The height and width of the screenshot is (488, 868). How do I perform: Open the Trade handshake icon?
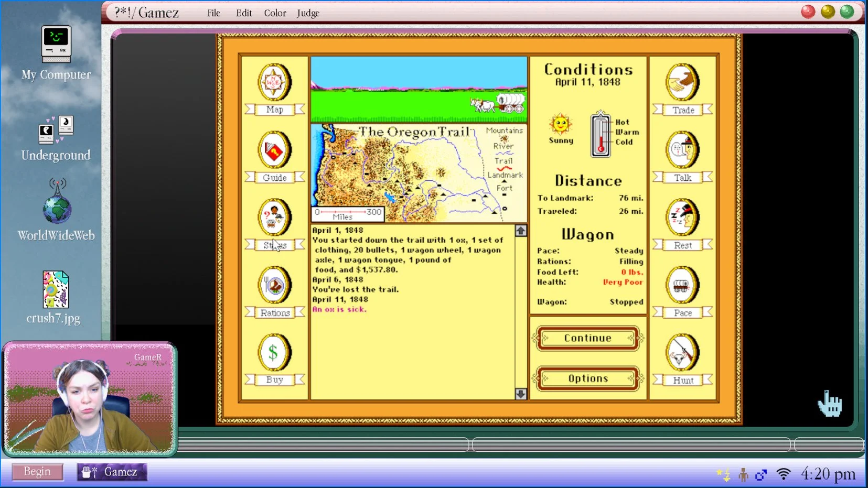coord(682,83)
